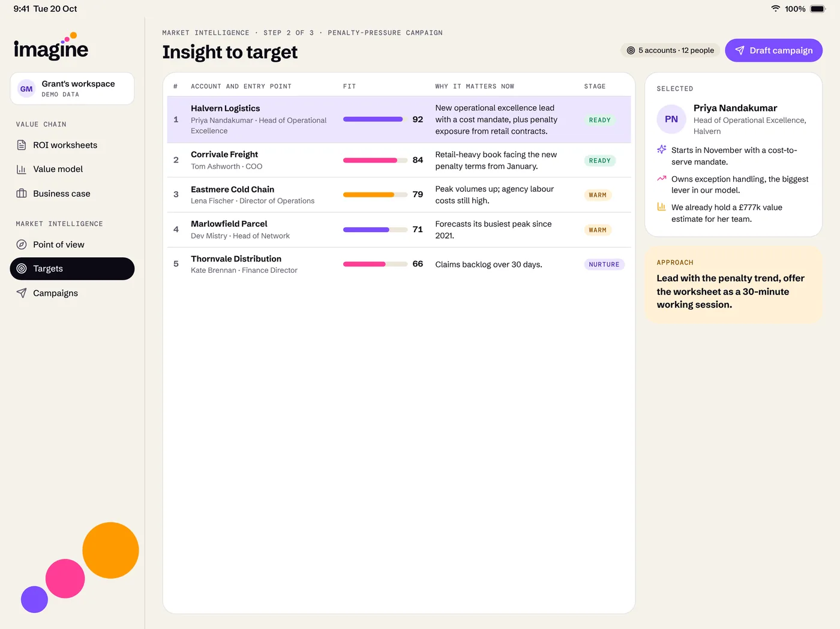Select Thornvale Distribution account
Viewport: 840px width, 629px height.
coord(399,264)
